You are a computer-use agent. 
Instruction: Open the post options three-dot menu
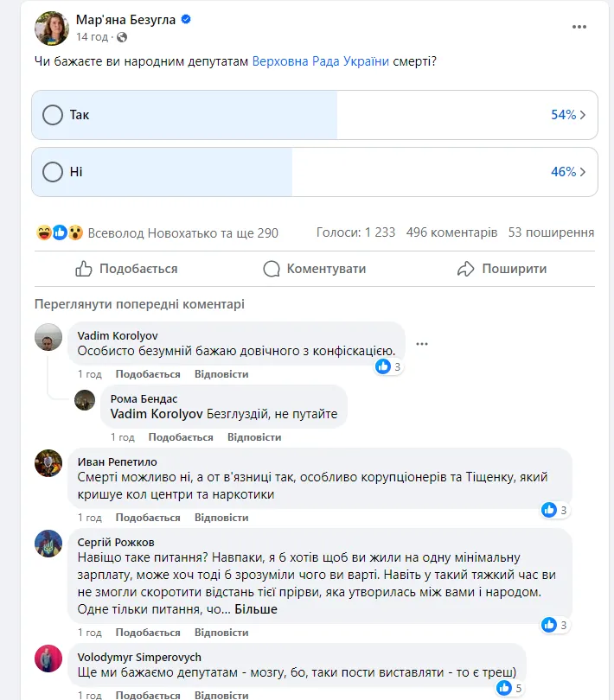[579, 27]
